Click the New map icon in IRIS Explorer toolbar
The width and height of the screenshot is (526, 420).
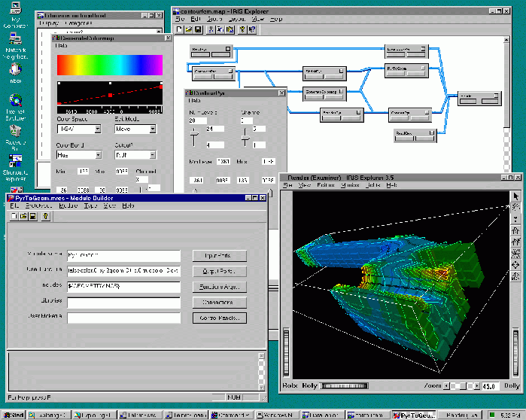[x=179, y=29]
